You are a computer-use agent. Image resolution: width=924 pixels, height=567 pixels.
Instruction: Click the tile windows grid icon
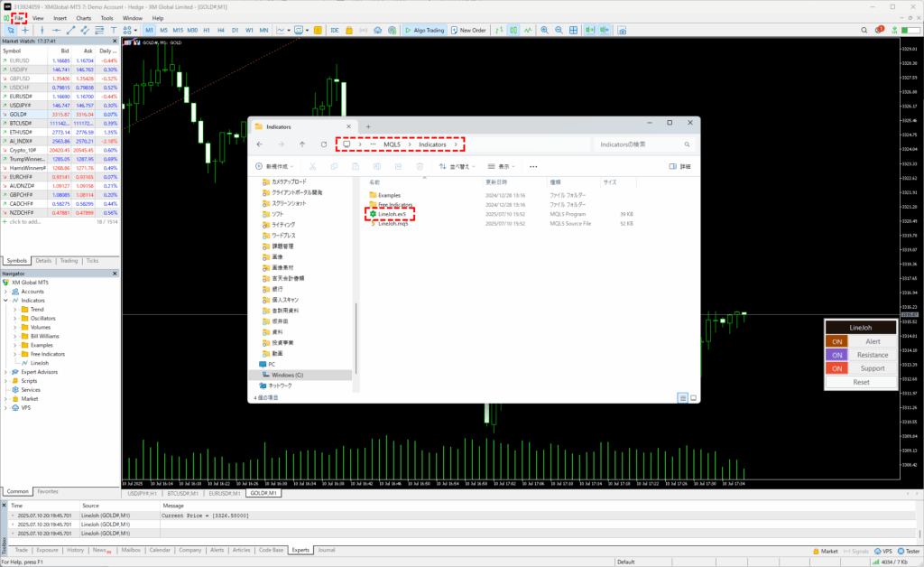573,30
